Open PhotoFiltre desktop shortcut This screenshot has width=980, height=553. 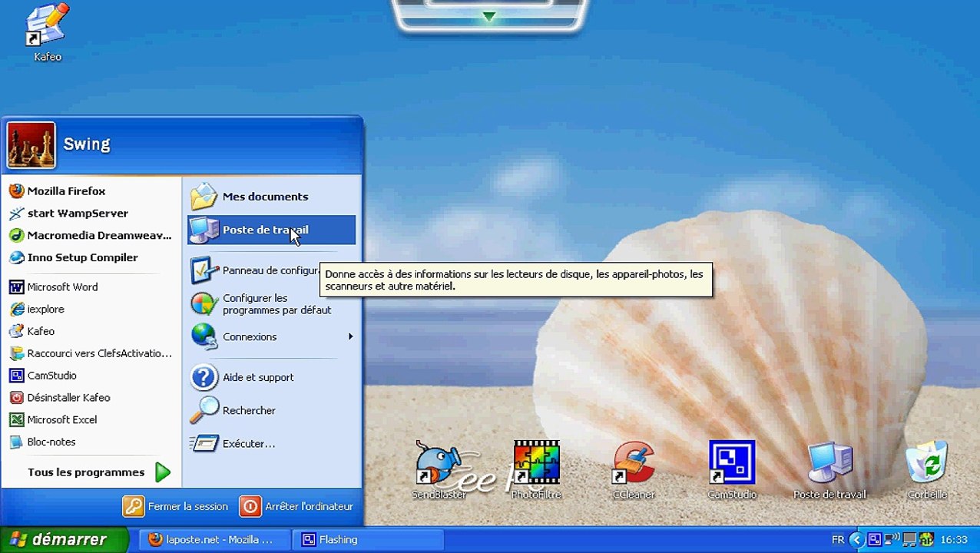pyautogui.click(x=536, y=470)
